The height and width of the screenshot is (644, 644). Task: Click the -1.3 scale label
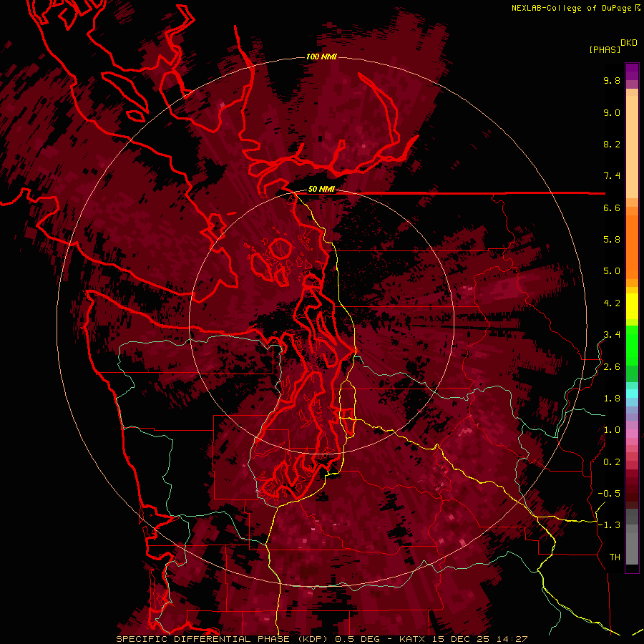609,525
